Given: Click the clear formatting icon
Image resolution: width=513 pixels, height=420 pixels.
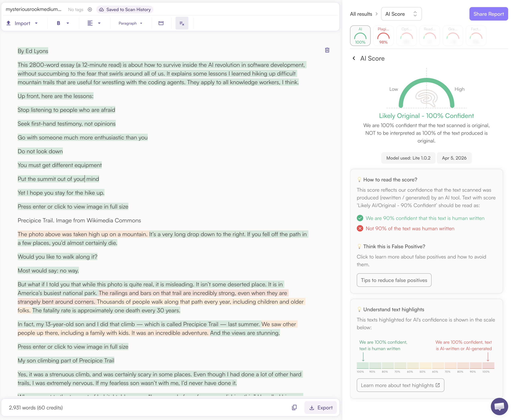Looking at the screenshot, I should (182, 23).
